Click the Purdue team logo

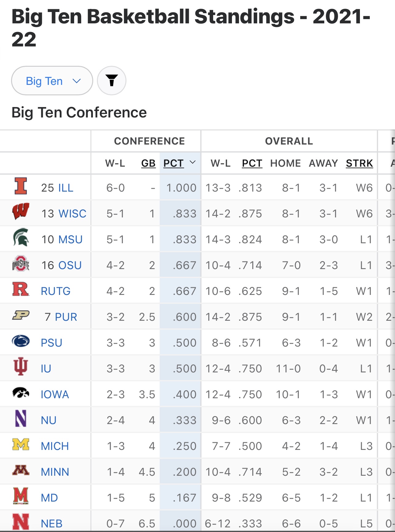21,315
